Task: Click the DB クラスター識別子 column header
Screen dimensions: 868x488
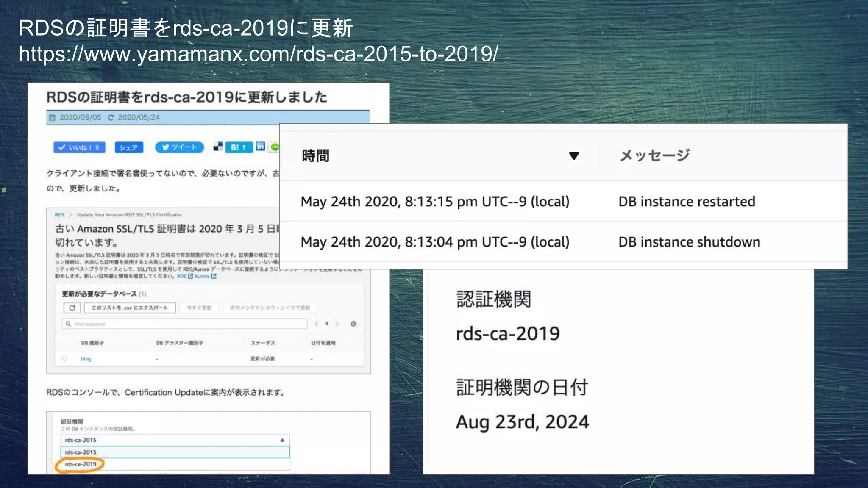Action: point(180,343)
